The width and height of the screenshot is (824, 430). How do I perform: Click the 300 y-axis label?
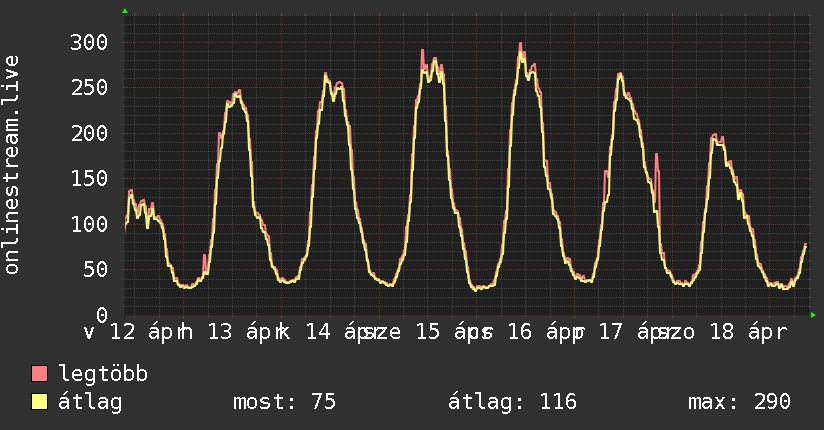pos(89,42)
